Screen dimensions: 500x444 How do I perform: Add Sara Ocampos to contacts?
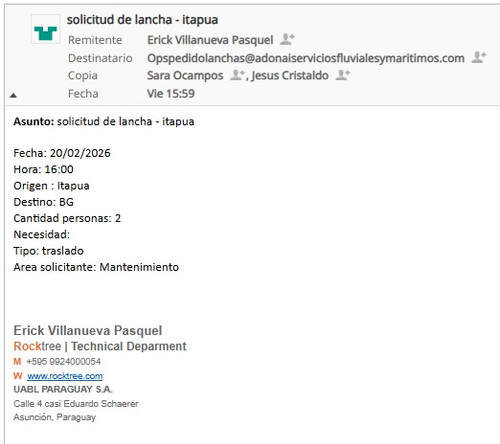pyautogui.click(x=237, y=75)
